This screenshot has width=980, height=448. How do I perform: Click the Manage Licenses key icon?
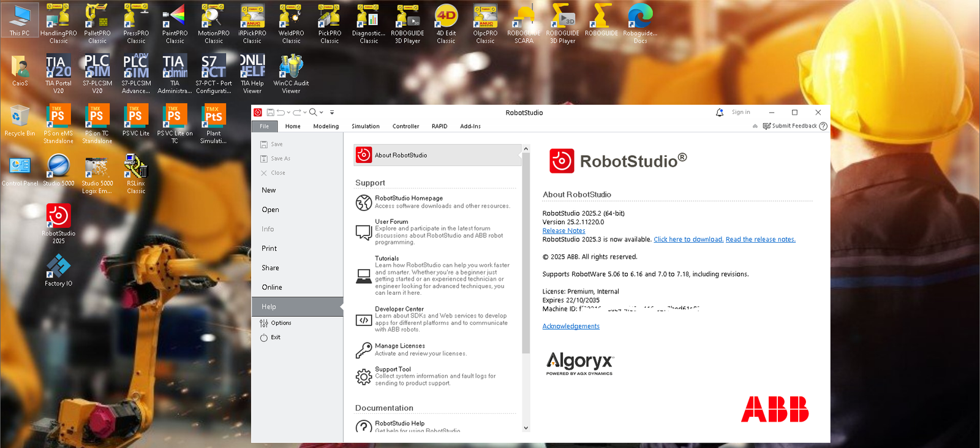point(364,350)
